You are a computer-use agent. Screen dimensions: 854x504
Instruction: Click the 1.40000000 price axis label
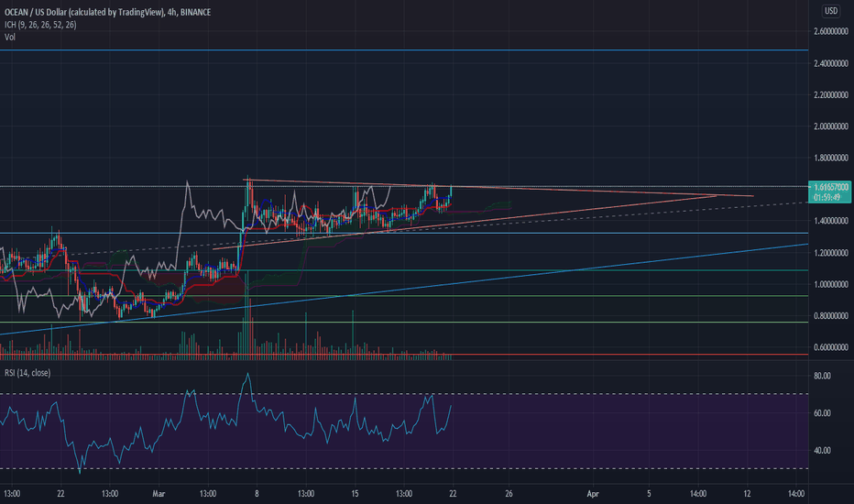click(x=830, y=221)
